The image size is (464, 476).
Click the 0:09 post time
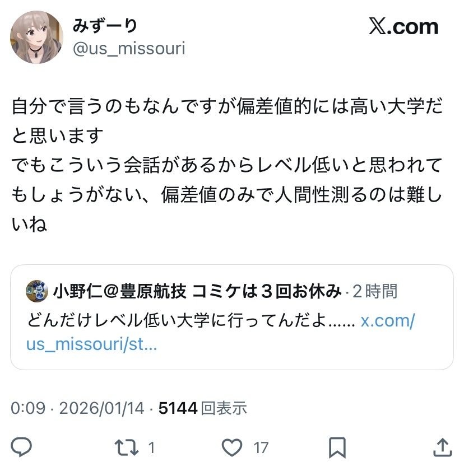[x=28, y=408]
